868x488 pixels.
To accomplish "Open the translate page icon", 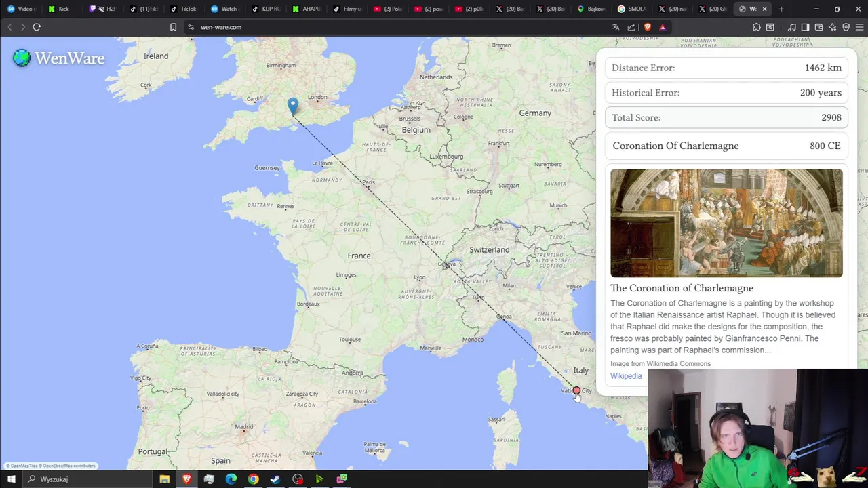I will [616, 27].
